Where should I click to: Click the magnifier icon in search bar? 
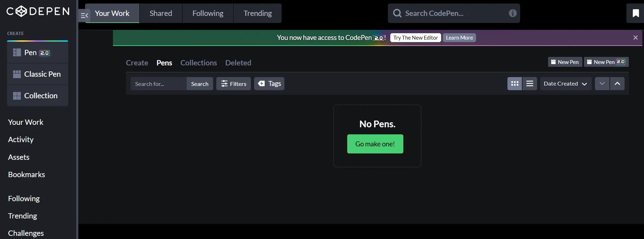397,13
